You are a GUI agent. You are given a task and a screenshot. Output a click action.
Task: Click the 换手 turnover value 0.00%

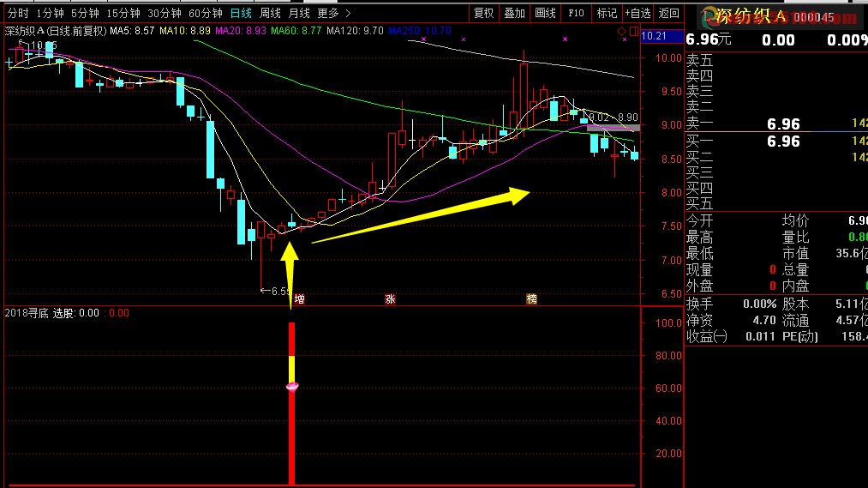tap(759, 304)
